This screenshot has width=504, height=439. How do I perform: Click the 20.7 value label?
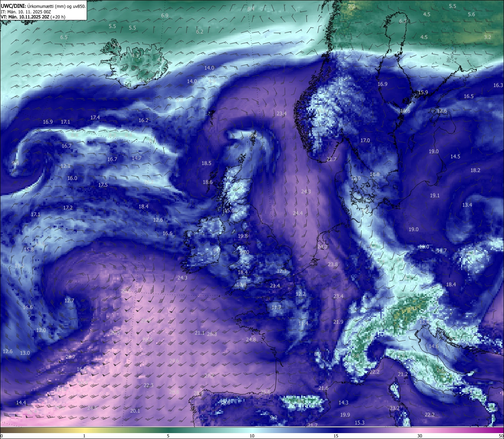tap(70, 357)
